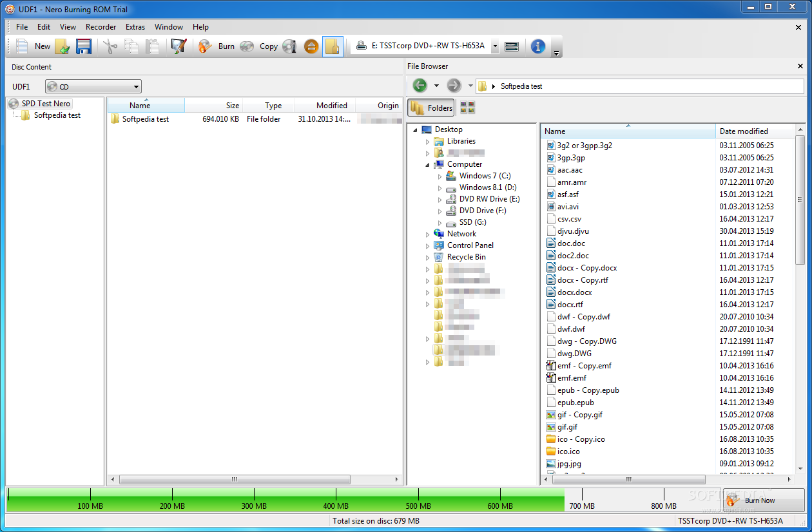Start Burn from the toolbar
This screenshot has width=812, height=532.
coord(216,46)
